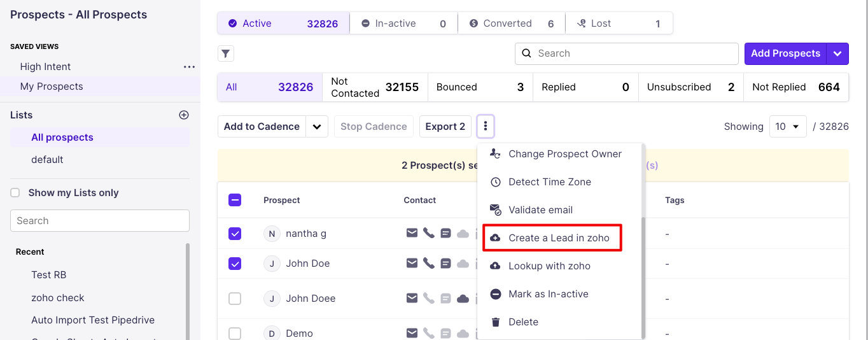
Task: Click cloud icon for John Doee
Action: pos(463,299)
